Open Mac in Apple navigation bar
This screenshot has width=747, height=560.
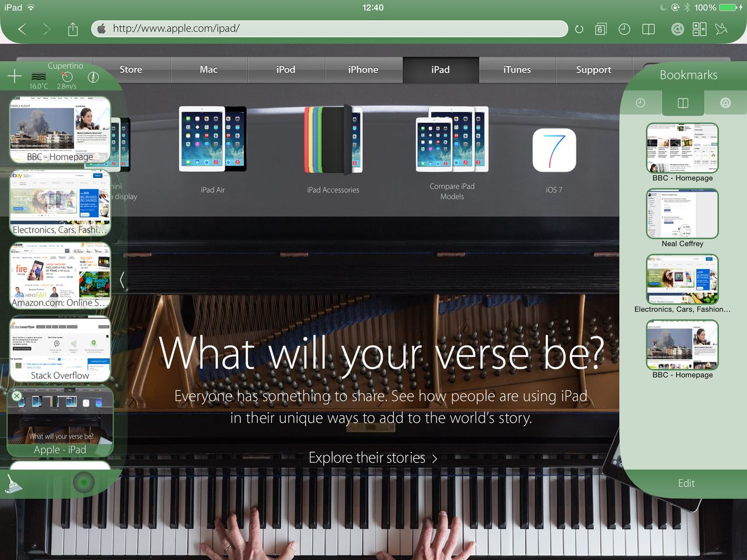tap(208, 69)
